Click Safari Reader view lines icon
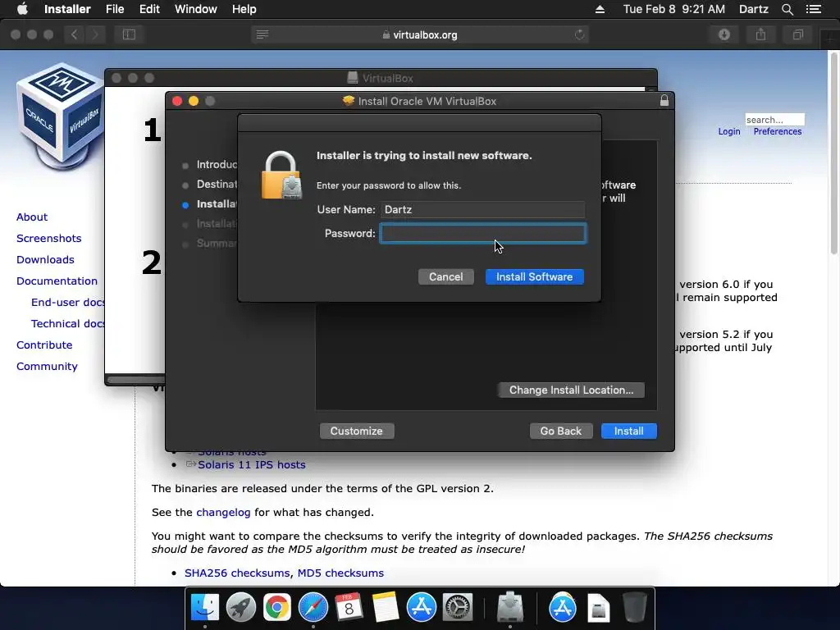Viewport: 840px width, 630px height. (x=262, y=34)
